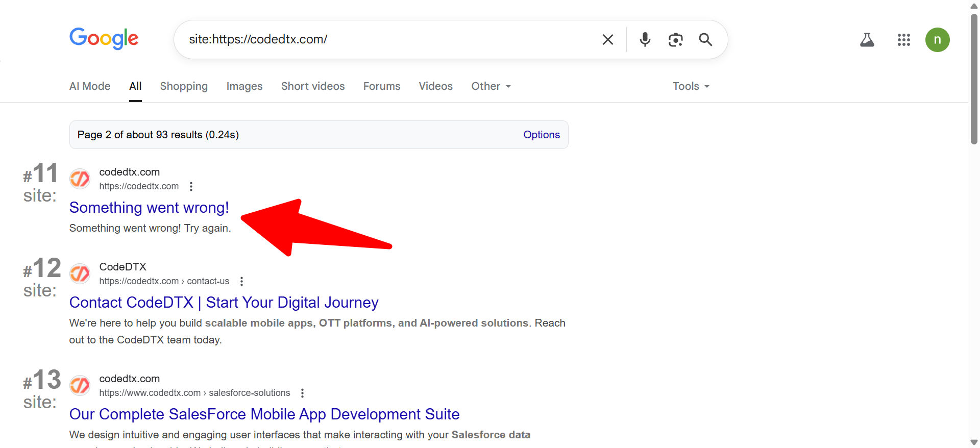This screenshot has height=448, width=980.
Task: Click the CodeDTX favicon of contact-us result
Action: coord(80,274)
